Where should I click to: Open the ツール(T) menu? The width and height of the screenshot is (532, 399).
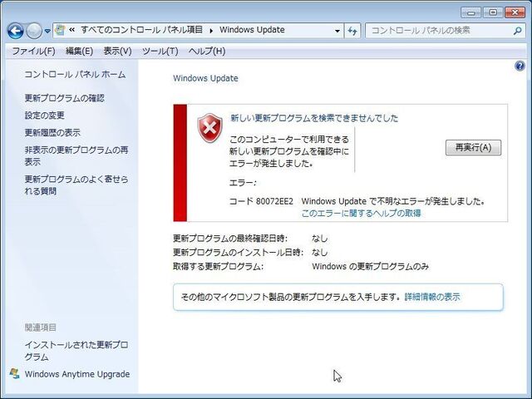coord(160,52)
